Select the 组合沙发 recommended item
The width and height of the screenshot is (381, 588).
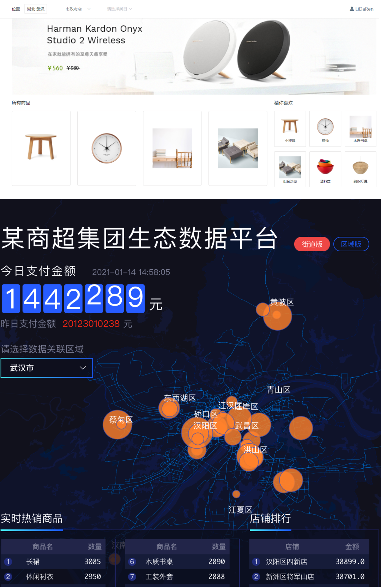click(290, 169)
